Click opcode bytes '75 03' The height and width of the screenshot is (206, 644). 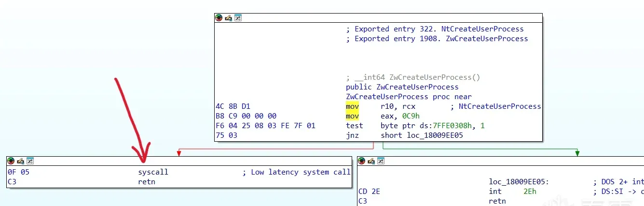[226, 135]
